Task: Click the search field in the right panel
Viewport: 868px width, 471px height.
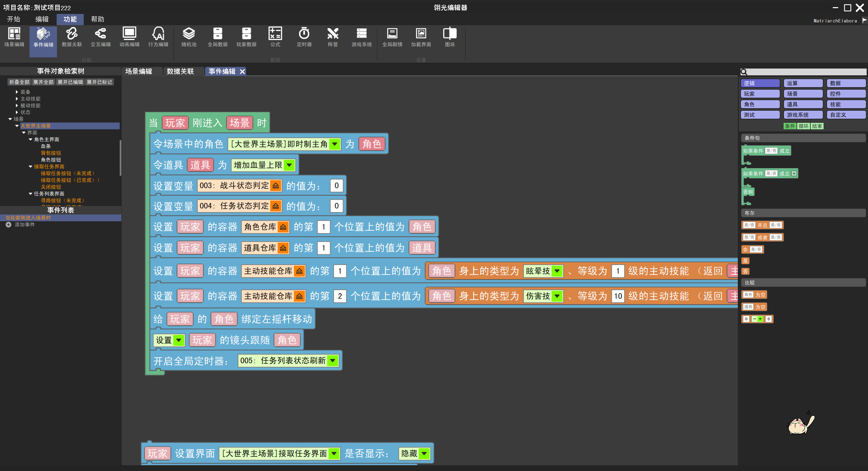Action: coord(804,72)
